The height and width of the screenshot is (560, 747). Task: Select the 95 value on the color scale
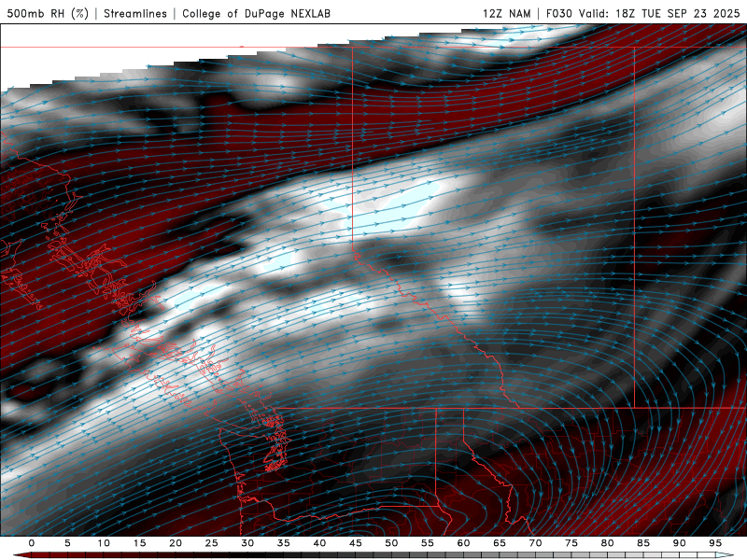click(x=715, y=543)
